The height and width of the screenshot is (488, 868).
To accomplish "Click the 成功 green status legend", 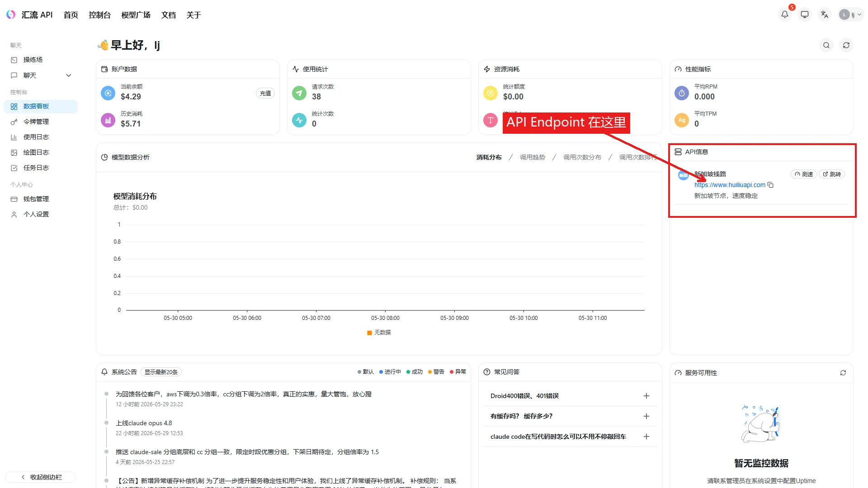I will point(415,372).
